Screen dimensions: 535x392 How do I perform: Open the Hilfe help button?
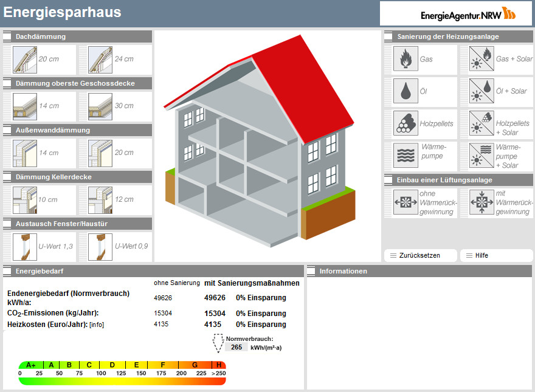point(495,255)
